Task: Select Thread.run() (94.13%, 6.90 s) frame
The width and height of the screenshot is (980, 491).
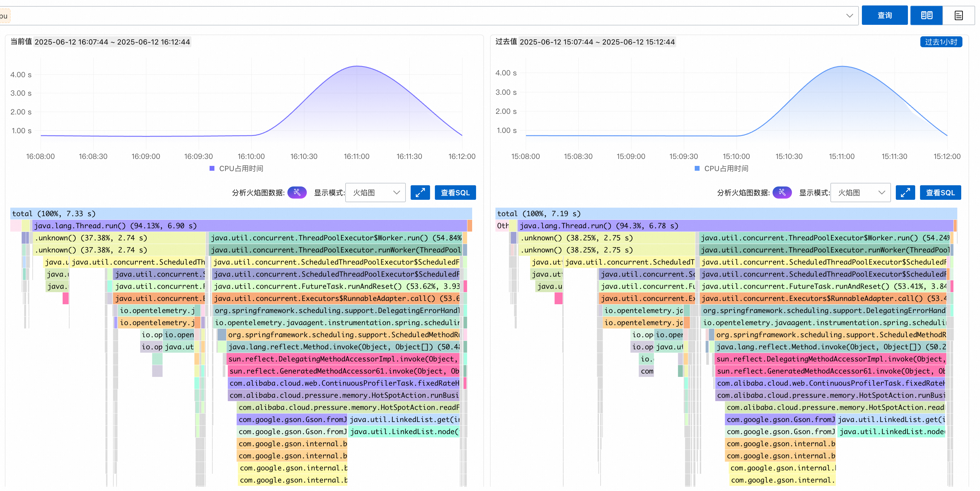Action: (250, 226)
